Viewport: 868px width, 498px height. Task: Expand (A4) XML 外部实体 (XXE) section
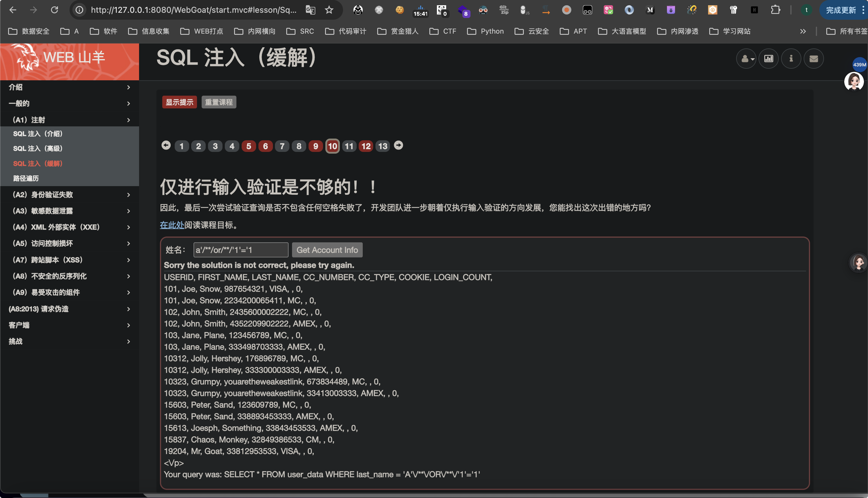point(70,227)
